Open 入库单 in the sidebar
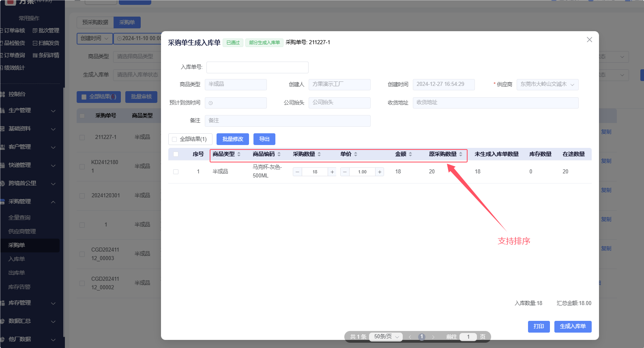This screenshot has height=348, width=644. [x=17, y=259]
